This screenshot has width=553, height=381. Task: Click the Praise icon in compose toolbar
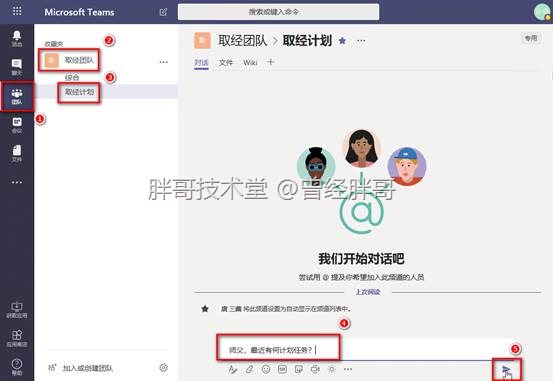[x=332, y=369]
